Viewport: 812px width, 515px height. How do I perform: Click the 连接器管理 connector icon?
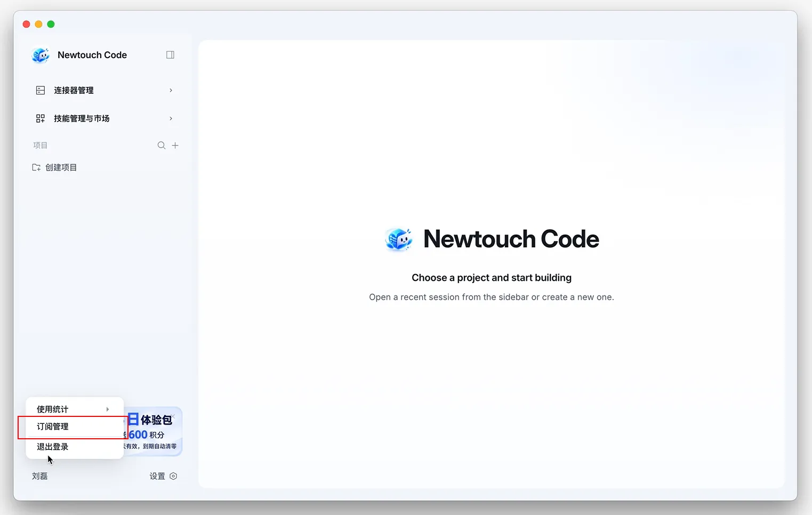click(41, 91)
